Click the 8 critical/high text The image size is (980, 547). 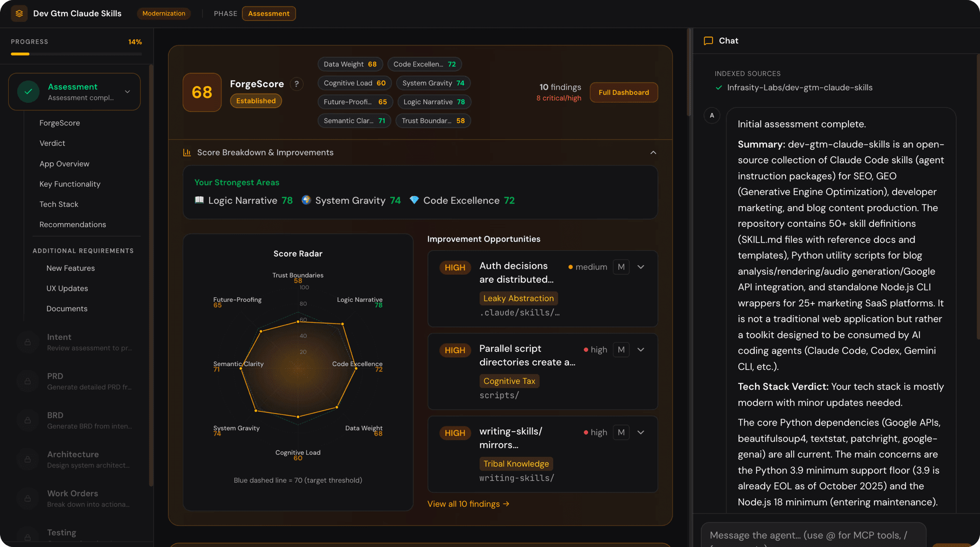pyautogui.click(x=558, y=98)
